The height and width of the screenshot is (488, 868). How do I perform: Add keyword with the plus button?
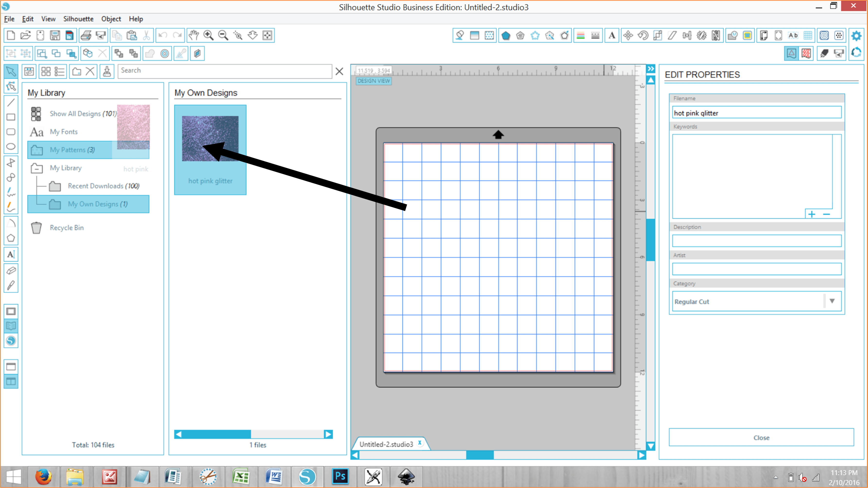pos(812,214)
